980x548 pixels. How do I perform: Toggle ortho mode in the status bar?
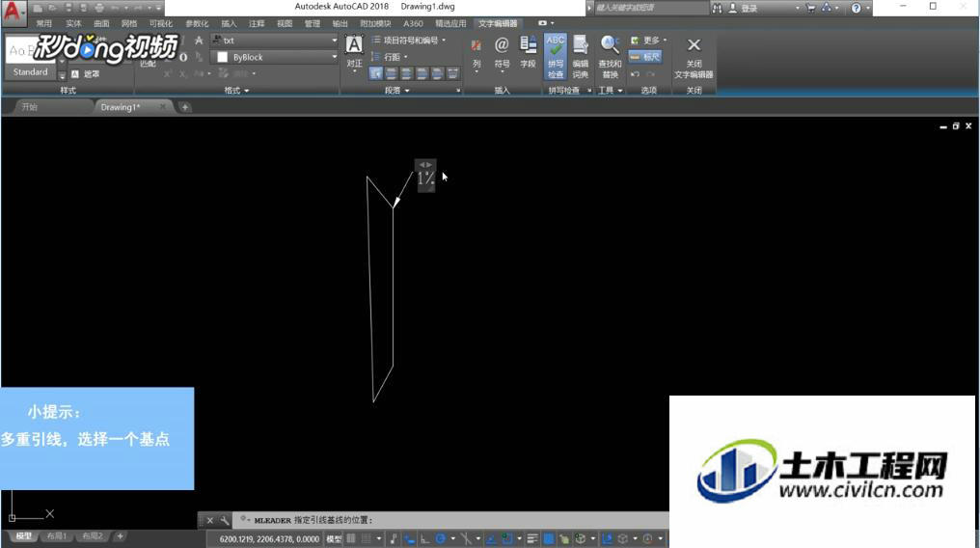424,538
